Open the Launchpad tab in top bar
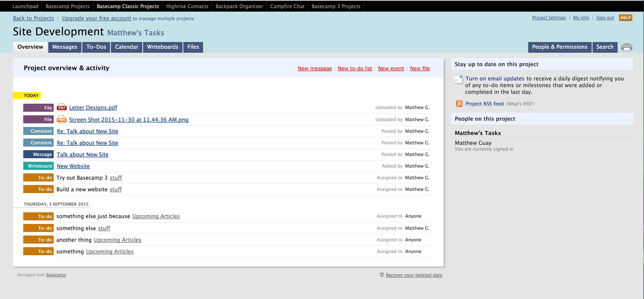The height and width of the screenshot is (299, 644). point(25,6)
